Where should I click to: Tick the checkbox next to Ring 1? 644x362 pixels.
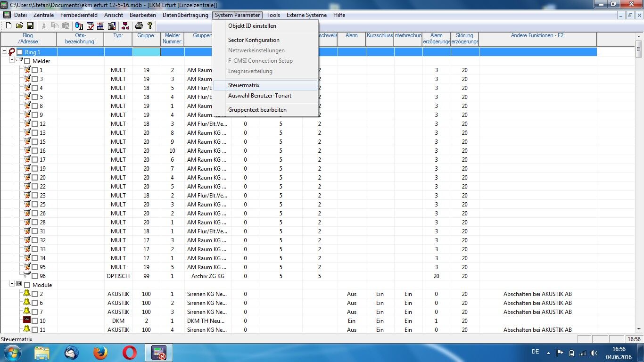pos(20,52)
